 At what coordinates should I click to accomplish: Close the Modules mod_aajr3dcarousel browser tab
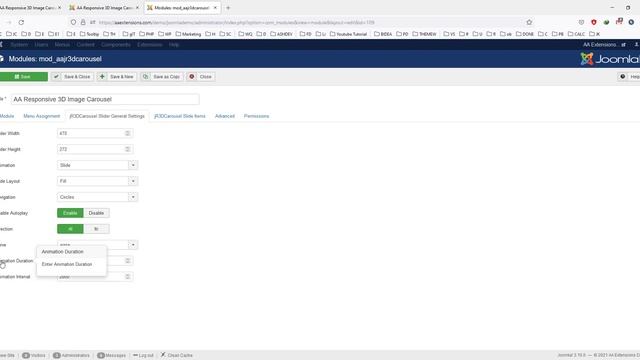pos(215,8)
